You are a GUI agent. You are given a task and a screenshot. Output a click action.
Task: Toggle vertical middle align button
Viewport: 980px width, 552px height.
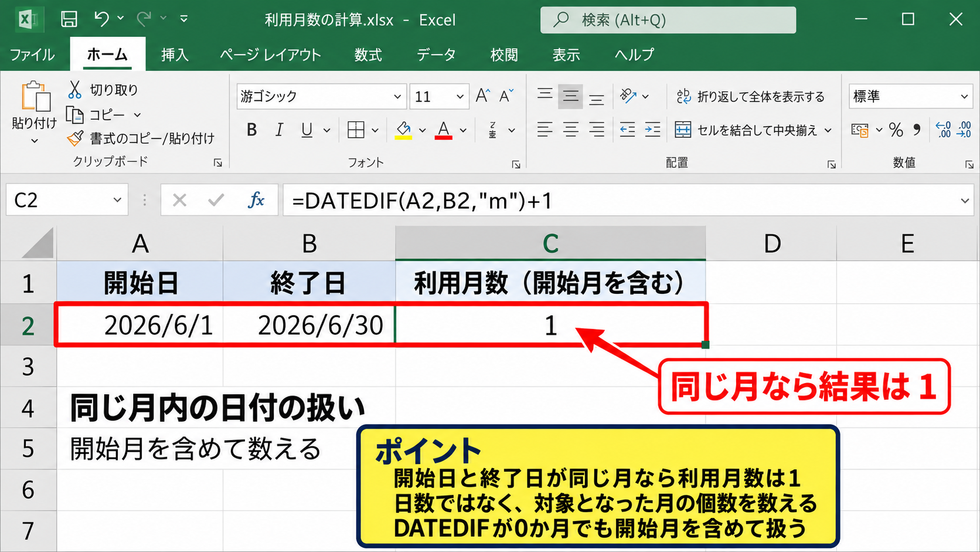coord(570,96)
